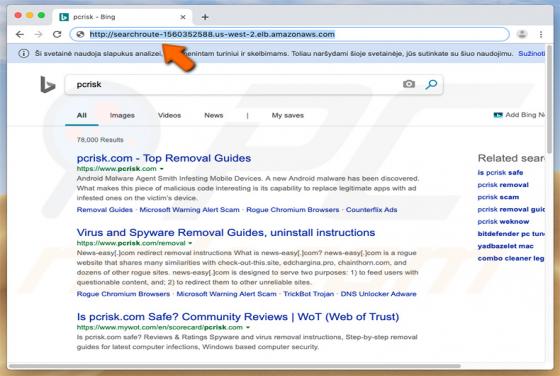Viewport: 560px width, 376px height.
Task: Expand dropdown arrow beside https://www.pcrisk.com
Action: click(x=162, y=169)
